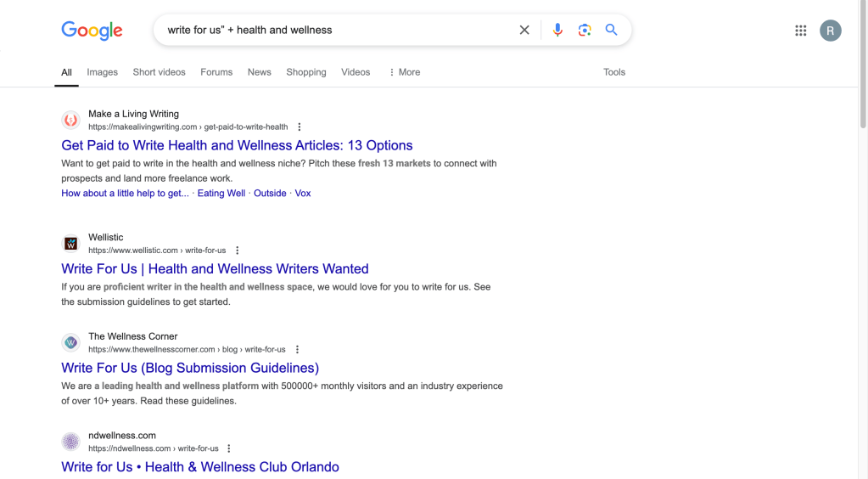868x479 pixels.
Task: Click the Google logo
Action: [92, 31]
